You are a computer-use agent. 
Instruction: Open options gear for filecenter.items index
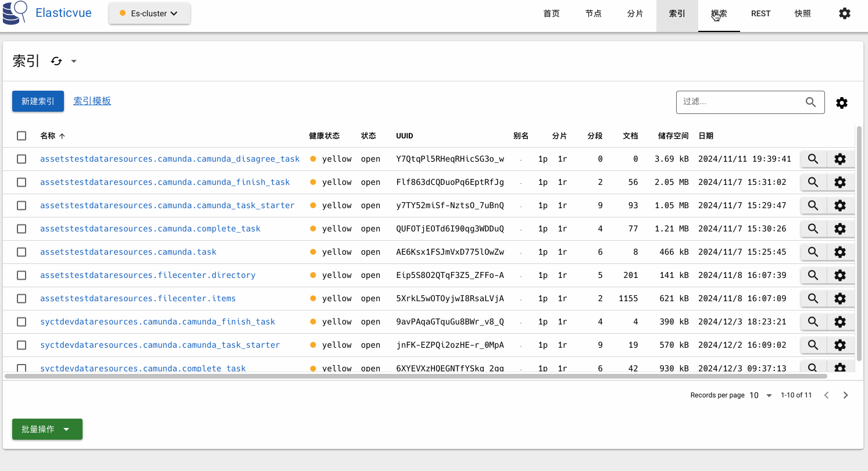841,298
